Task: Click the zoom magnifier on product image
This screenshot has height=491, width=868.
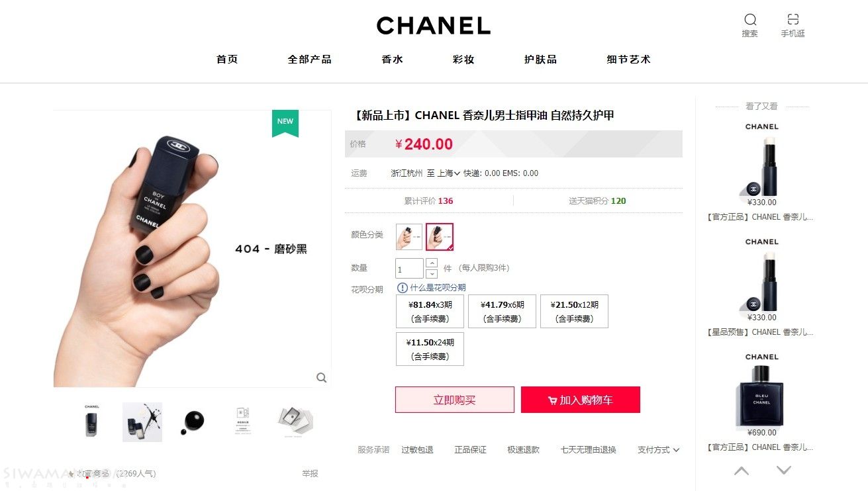Action: point(322,378)
